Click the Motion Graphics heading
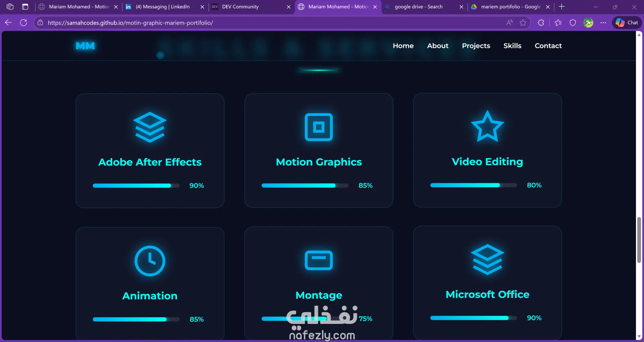 point(319,162)
